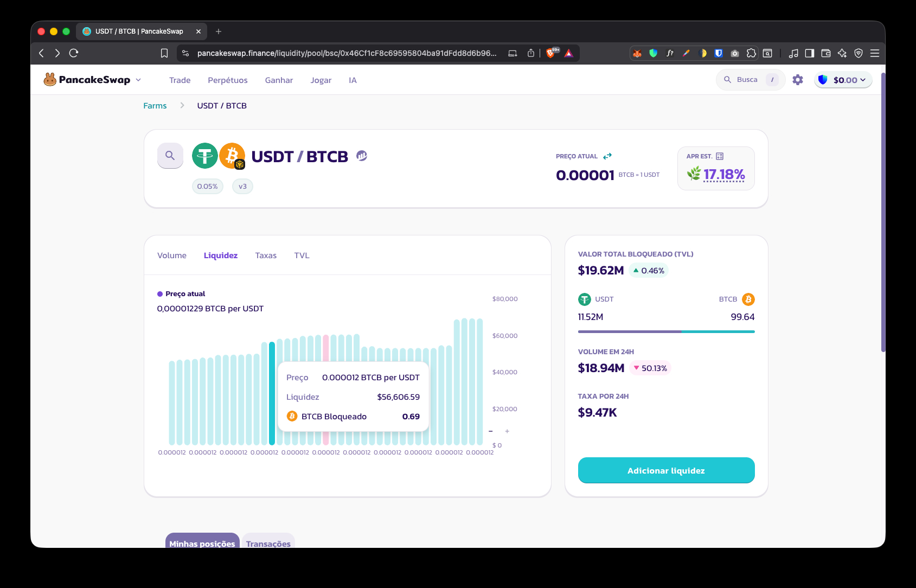This screenshot has width=916, height=588.
Task: Click the highlighted teal liquidity bar
Action: point(272,393)
